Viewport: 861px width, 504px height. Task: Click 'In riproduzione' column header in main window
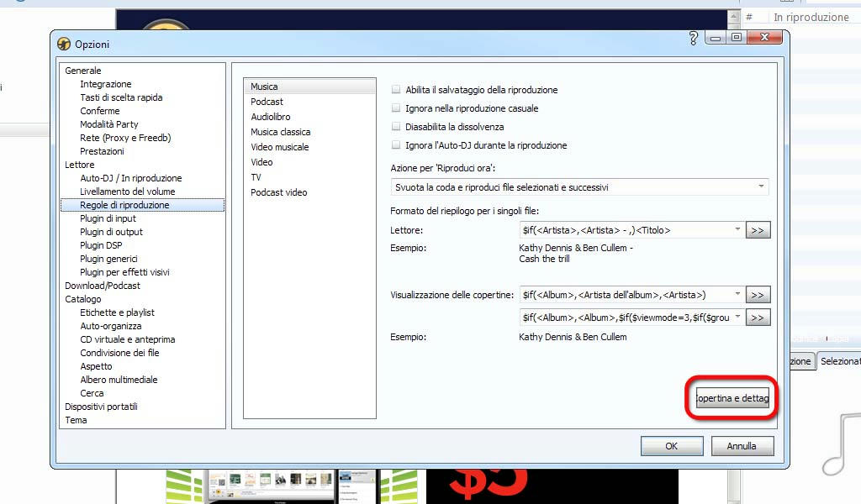coord(811,17)
